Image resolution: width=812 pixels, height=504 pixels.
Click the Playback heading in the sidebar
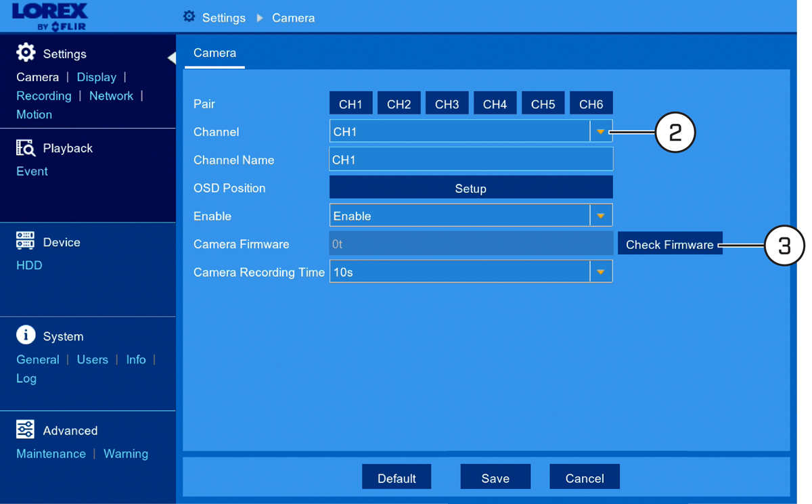68,148
